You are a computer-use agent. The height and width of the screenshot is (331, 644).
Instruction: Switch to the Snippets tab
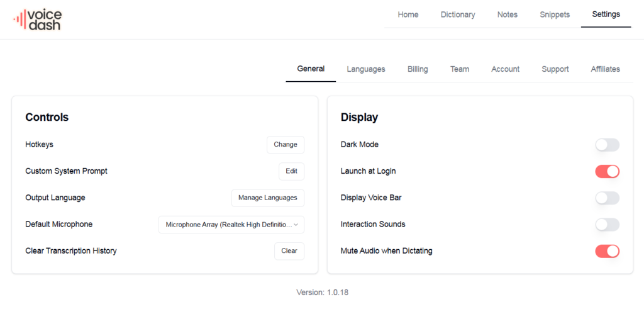pyautogui.click(x=555, y=14)
